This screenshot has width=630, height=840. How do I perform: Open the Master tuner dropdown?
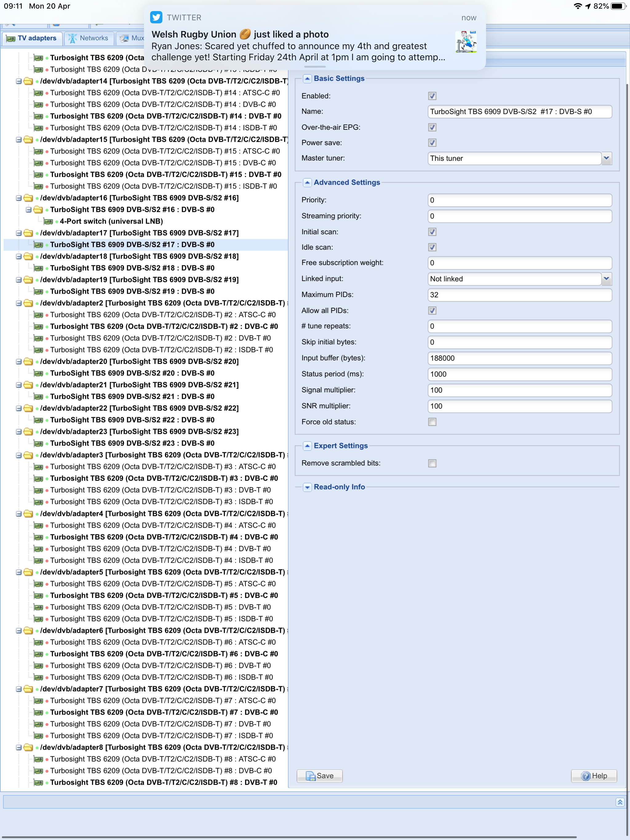pyautogui.click(x=607, y=158)
